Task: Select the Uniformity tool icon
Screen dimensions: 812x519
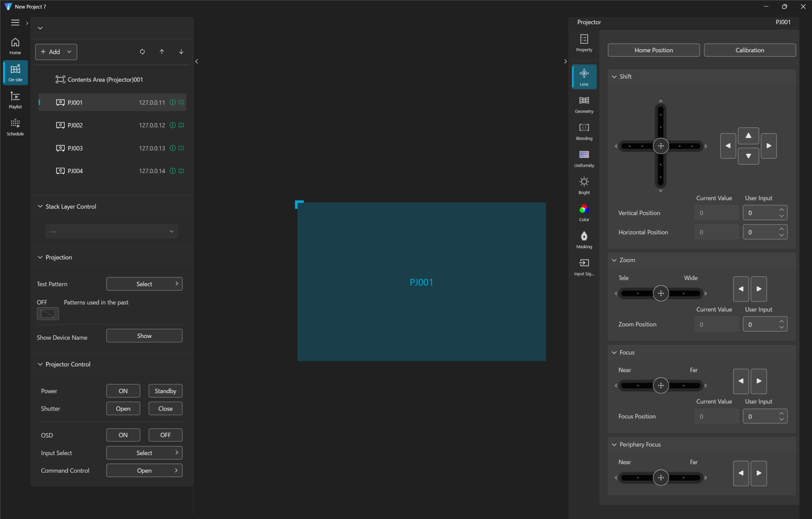Action: click(584, 158)
